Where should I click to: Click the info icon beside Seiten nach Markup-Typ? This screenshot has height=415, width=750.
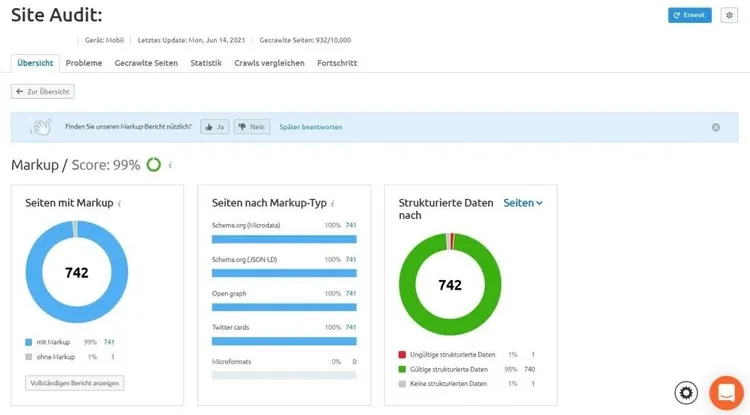(332, 204)
